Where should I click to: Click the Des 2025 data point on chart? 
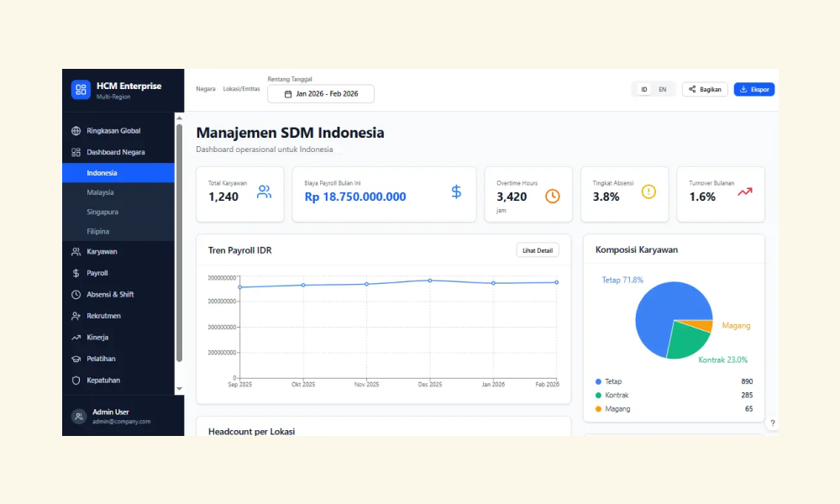pos(429,281)
